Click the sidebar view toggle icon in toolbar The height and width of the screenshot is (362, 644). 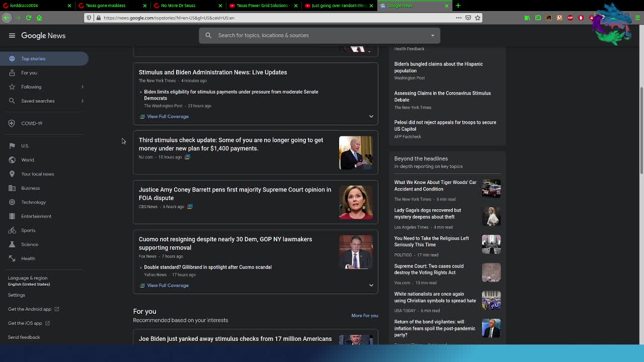(x=538, y=18)
